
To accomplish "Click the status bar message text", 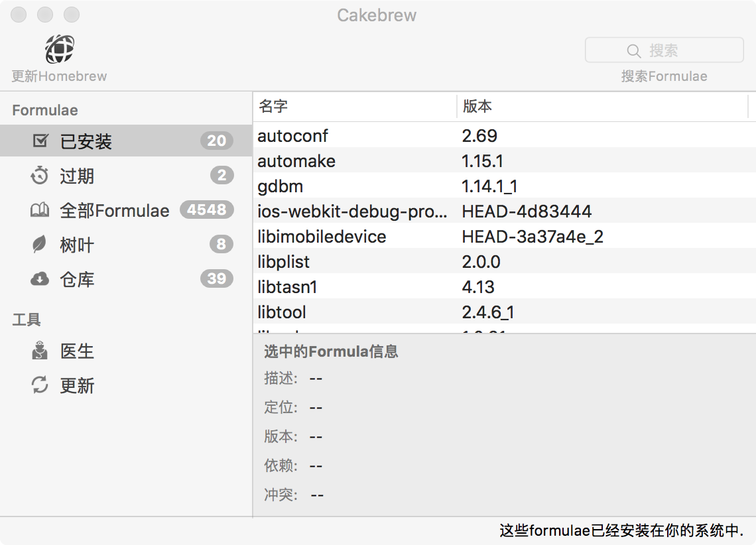I will (621, 530).
